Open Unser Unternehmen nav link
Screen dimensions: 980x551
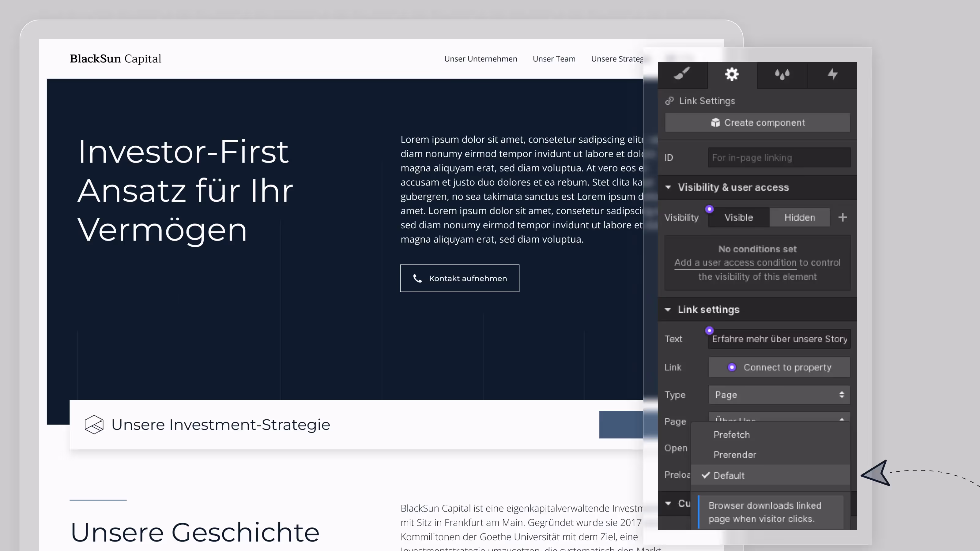[x=481, y=59]
